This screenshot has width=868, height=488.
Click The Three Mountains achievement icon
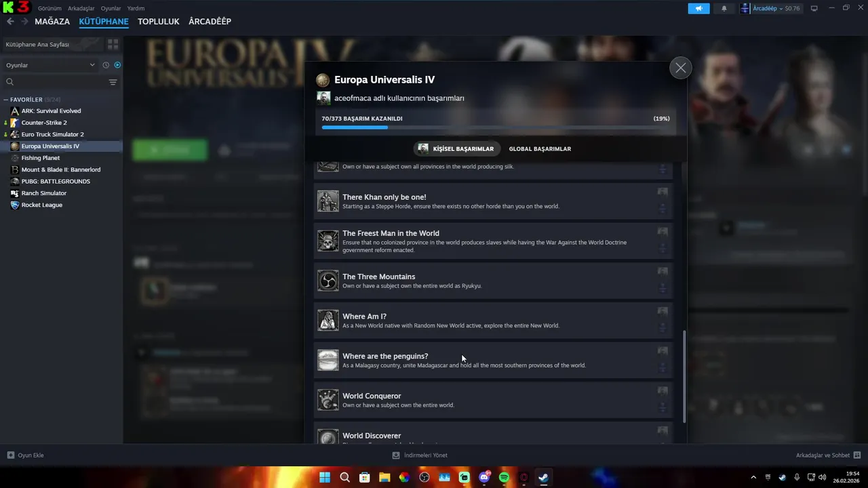(x=328, y=281)
